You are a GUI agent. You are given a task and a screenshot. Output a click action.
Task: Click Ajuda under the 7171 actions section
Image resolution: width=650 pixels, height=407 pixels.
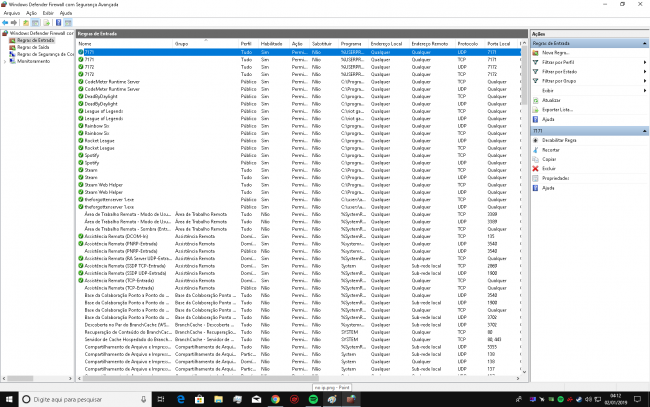[548, 188]
